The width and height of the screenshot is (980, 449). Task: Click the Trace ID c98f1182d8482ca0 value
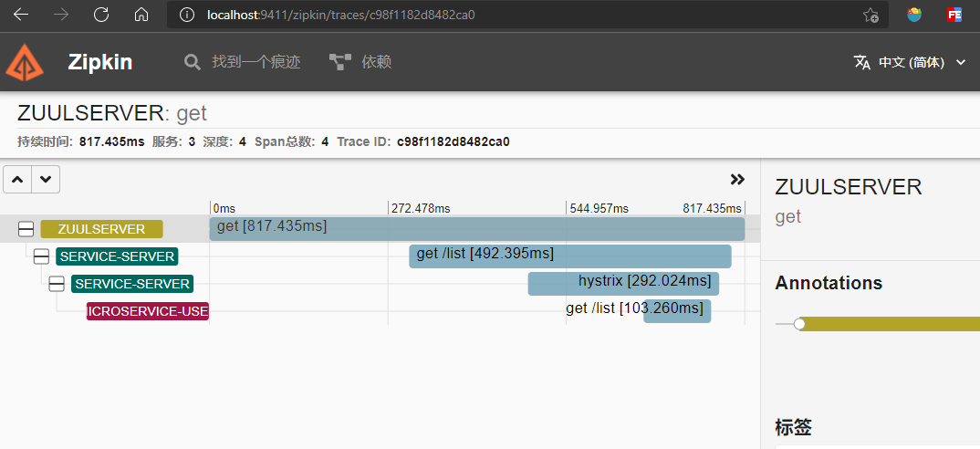click(x=454, y=142)
